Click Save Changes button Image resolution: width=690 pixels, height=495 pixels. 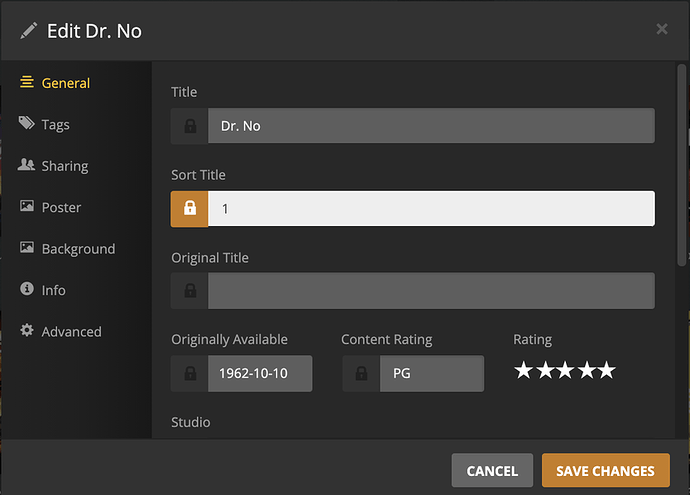[606, 470]
